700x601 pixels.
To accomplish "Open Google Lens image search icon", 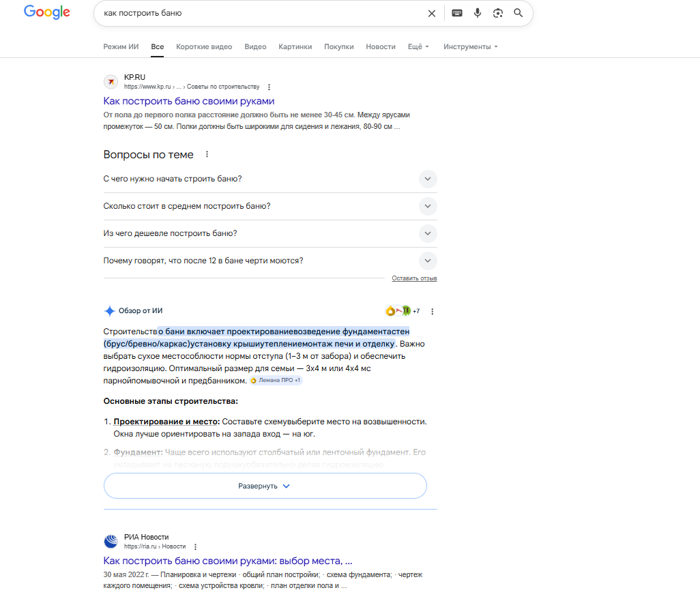I will point(498,13).
